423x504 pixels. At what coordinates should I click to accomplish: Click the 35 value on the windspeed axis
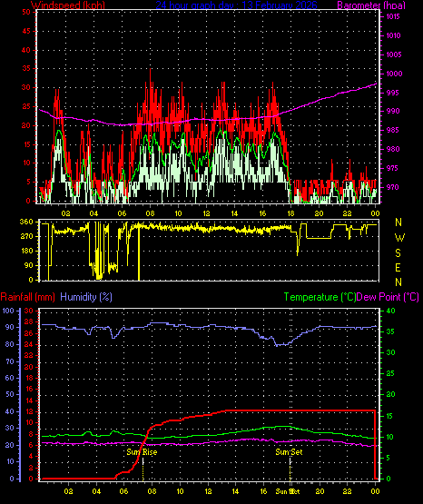26,68
